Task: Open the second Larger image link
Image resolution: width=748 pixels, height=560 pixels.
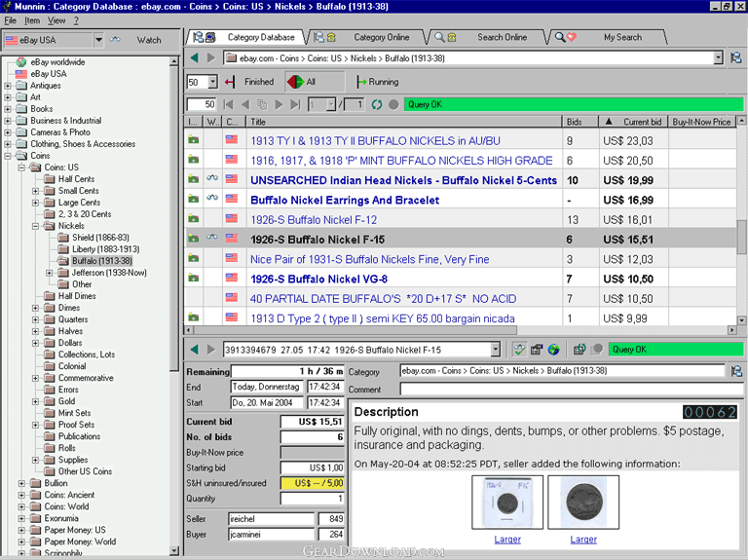Action: pyautogui.click(x=583, y=539)
